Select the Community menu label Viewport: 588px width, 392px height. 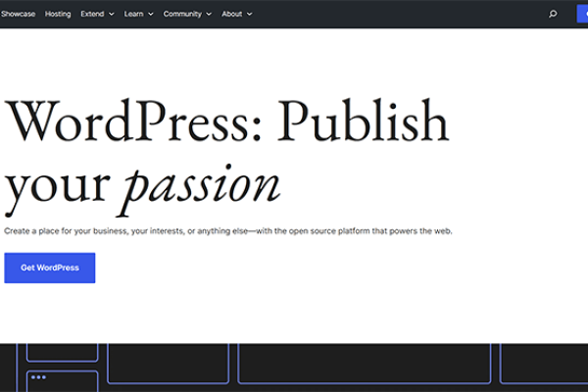point(182,15)
